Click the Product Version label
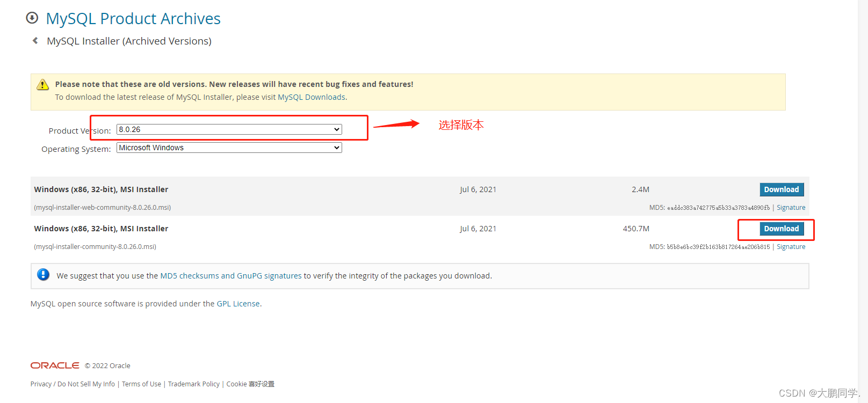This screenshot has width=868, height=403. click(x=79, y=131)
